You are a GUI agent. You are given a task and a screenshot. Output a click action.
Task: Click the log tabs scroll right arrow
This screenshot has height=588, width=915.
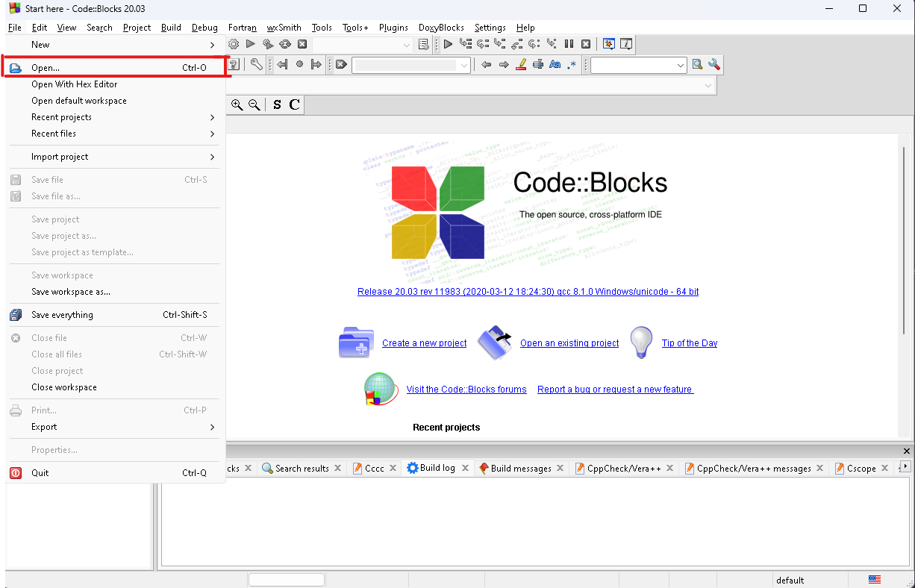click(x=906, y=466)
